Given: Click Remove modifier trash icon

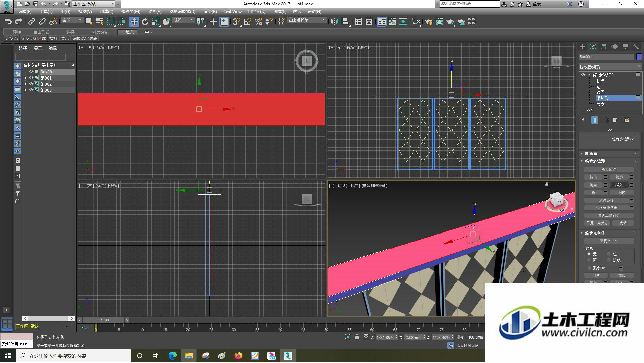Looking at the screenshot, I should pos(615,120).
